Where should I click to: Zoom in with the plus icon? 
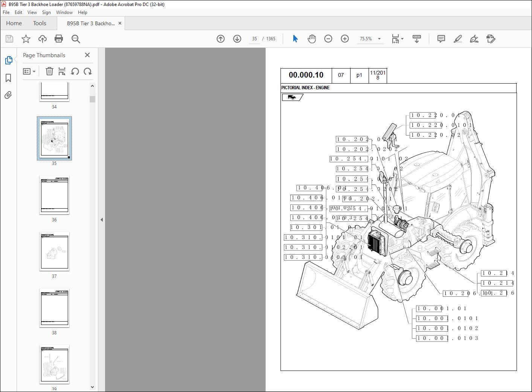[345, 39]
